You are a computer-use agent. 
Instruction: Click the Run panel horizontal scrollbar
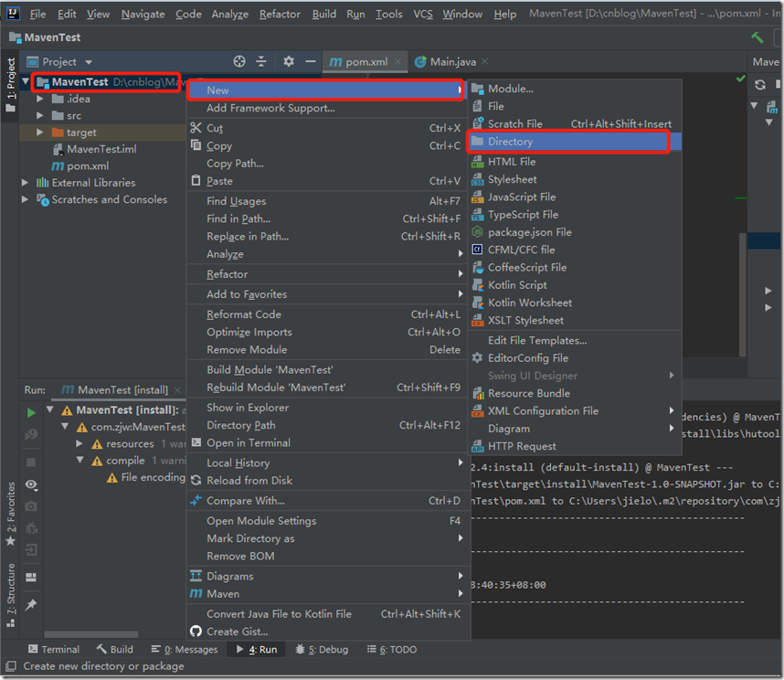91,634
